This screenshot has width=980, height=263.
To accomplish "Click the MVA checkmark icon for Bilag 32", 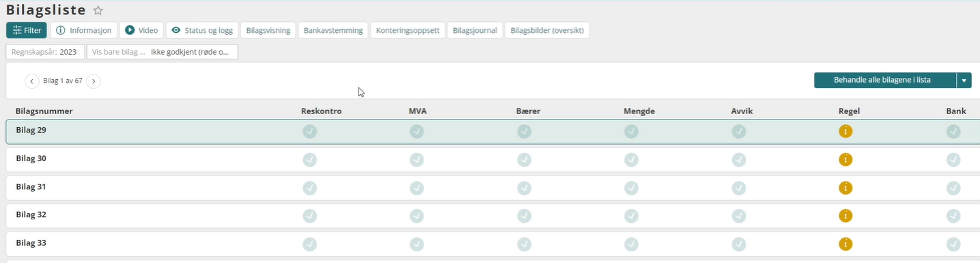I will click(x=417, y=216).
